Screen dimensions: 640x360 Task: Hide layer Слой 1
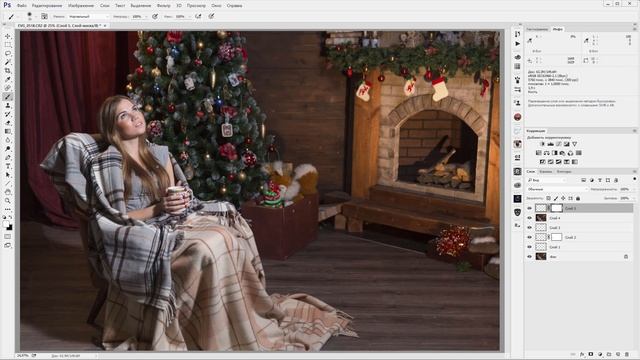pos(529,247)
